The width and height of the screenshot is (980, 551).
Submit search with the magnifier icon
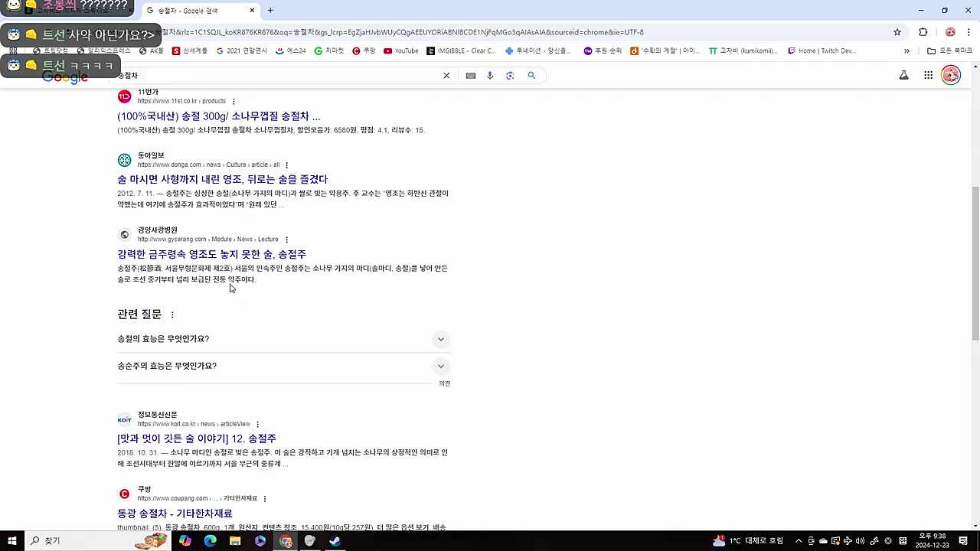pos(531,75)
